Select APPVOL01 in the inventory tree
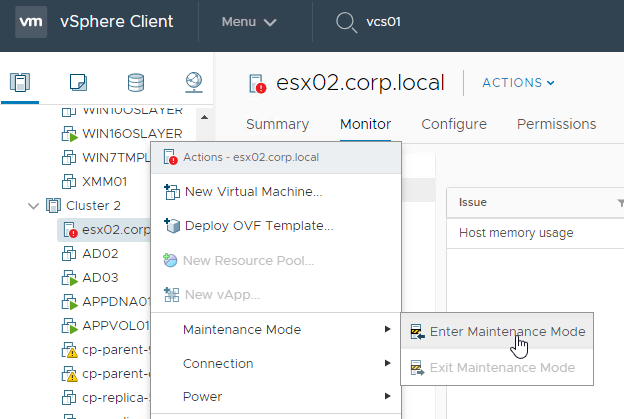The image size is (624, 419). click(x=116, y=326)
